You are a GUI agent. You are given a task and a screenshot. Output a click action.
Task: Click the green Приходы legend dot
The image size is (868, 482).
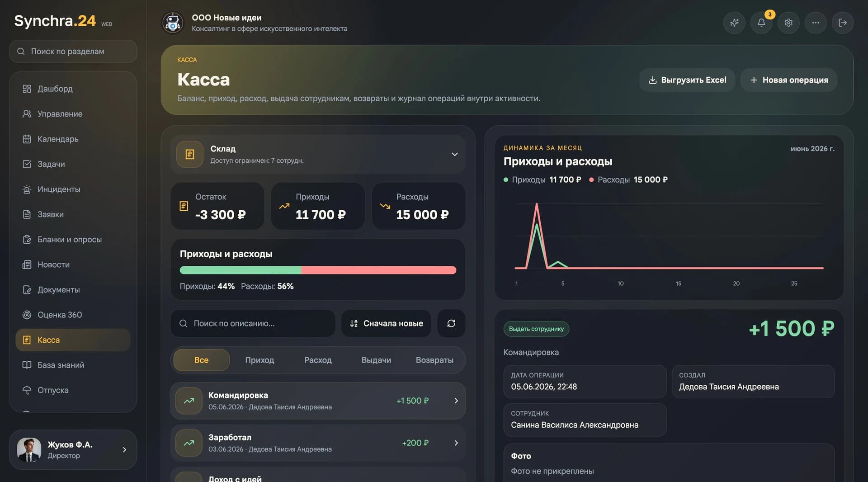tap(506, 180)
